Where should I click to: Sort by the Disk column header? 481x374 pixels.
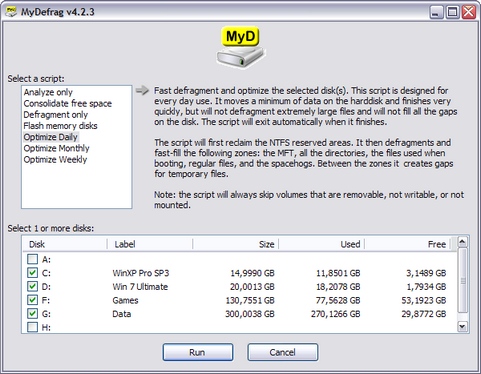coord(65,244)
